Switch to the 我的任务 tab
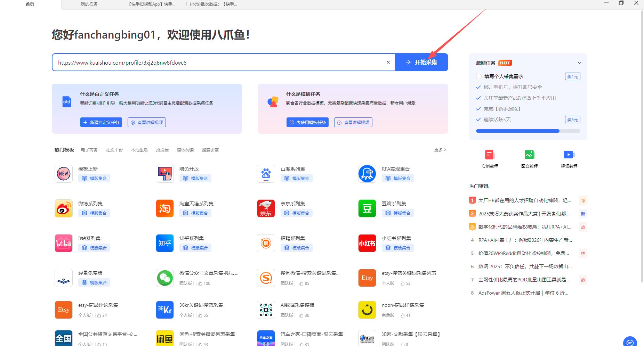Screen dimensions: 644x346 click(x=89, y=4)
